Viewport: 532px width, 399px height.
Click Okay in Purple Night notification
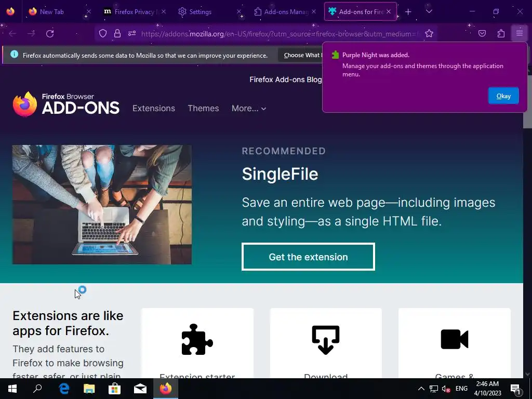pos(503,96)
